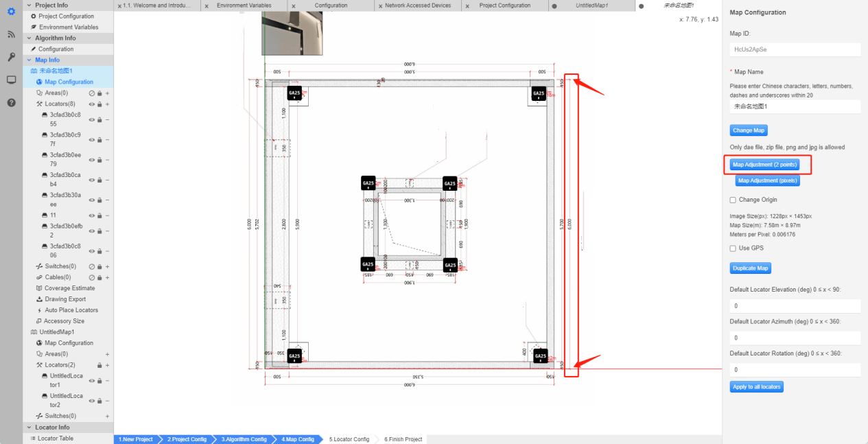The width and height of the screenshot is (868, 444).
Task: Enable the Change Origin checkbox
Action: [733, 200]
